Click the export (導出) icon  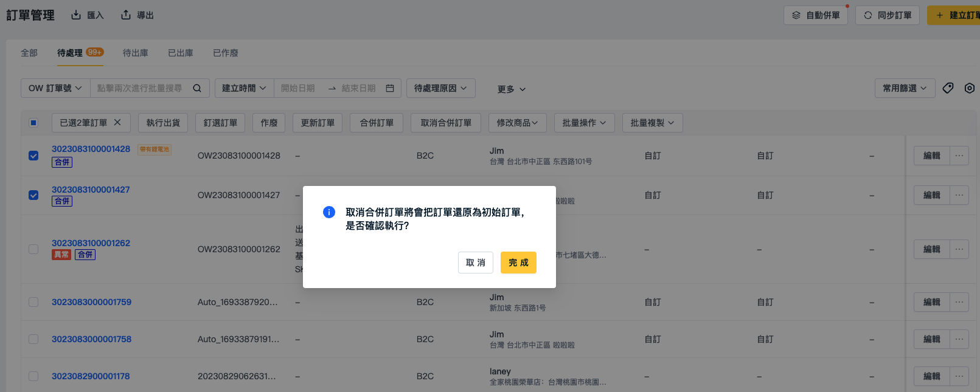(126, 15)
